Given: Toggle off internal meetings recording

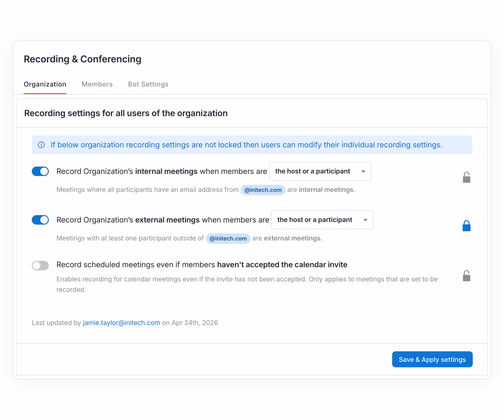Looking at the screenshot, I should (x=40, y=171).
